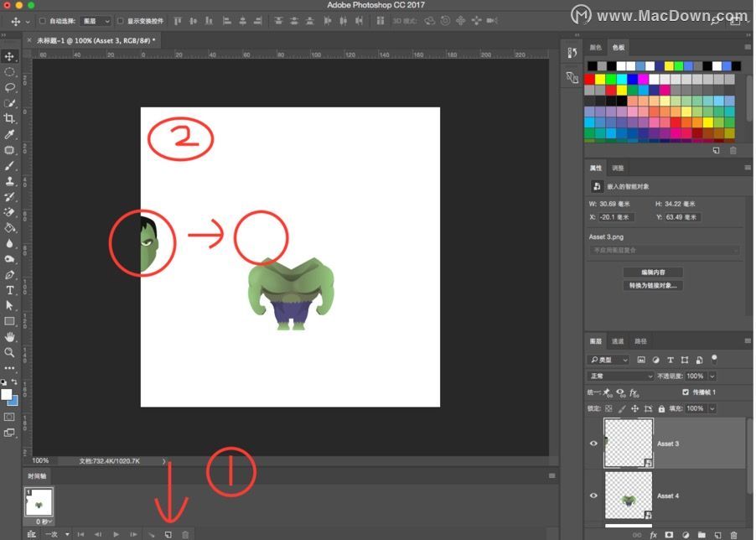Toggle lock all for the layer
This screenshot has height=540, width=756.
click(661, 409)
